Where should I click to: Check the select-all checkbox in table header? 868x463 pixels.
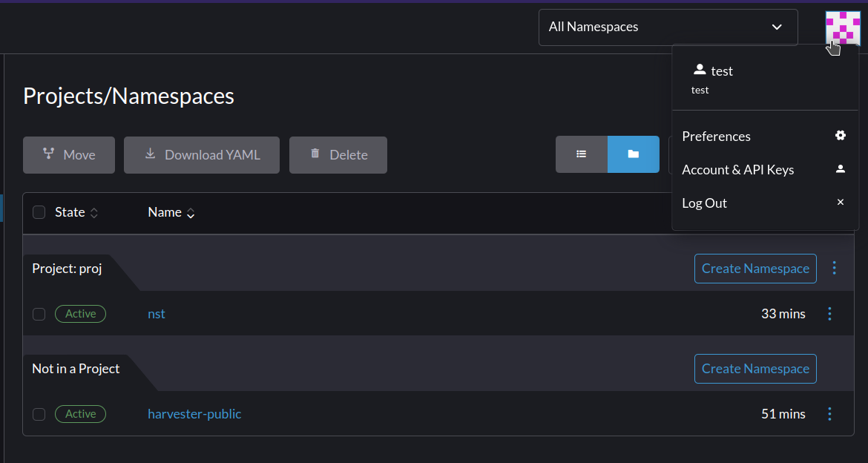39,212
